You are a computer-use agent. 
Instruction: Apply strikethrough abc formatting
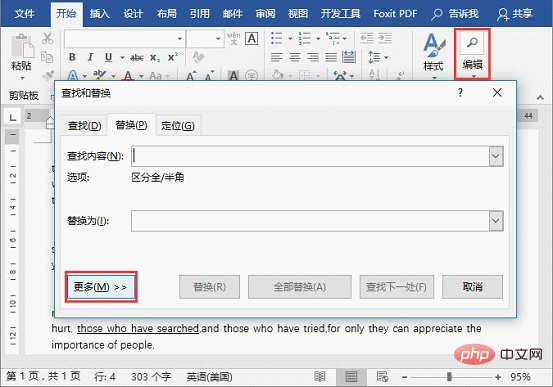136,58
